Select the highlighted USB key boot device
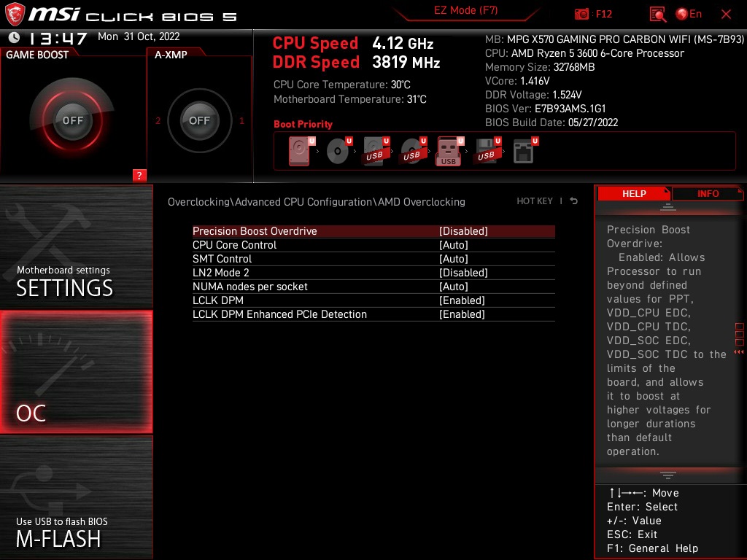747x560 pixels. pos(449,151)
